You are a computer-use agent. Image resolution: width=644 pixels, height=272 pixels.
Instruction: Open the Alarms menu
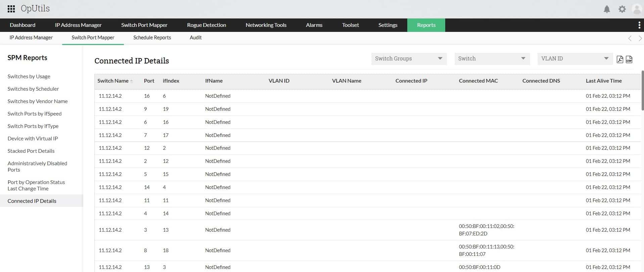point(314,25)
